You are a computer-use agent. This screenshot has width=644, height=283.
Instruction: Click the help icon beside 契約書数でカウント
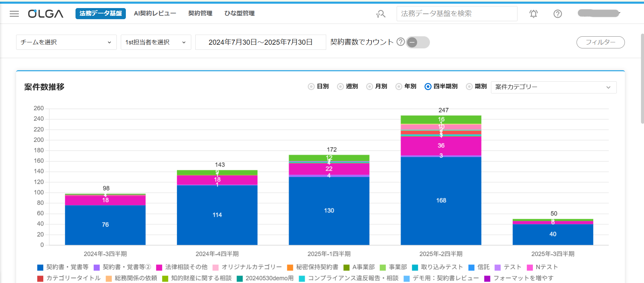[400, 42]
